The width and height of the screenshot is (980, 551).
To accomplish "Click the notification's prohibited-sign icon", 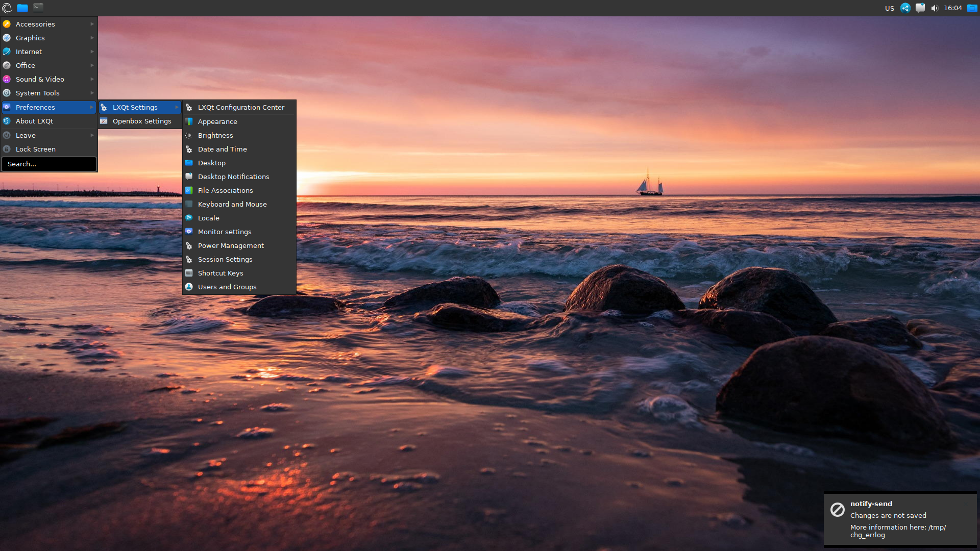I will pyautogui.click(x=837, y=510).
